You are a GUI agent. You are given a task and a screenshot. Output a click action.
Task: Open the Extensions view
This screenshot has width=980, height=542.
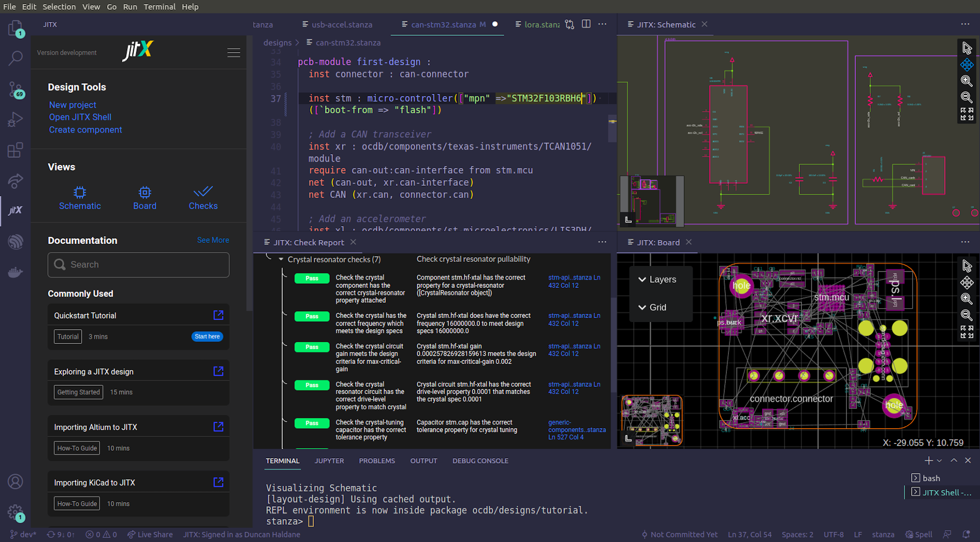click(x=15, y=150)
